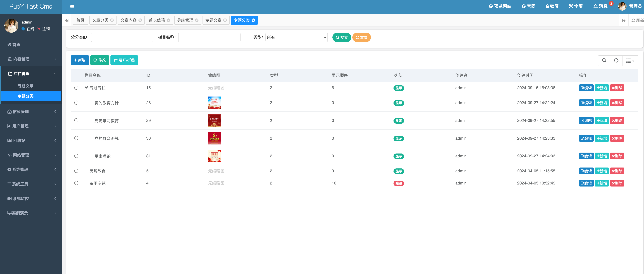Select the radio for 党史学习教育 row
644x274 pixels.
[x=76, y=120]
